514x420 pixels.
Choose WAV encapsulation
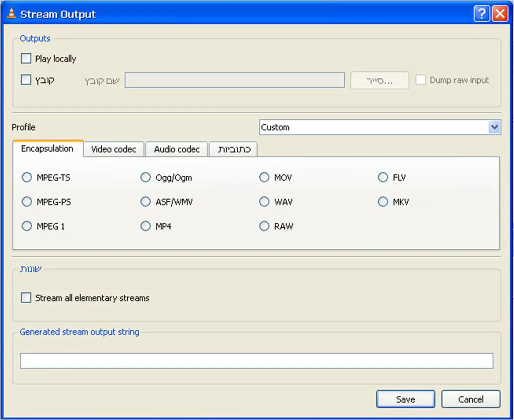point(264,202)
